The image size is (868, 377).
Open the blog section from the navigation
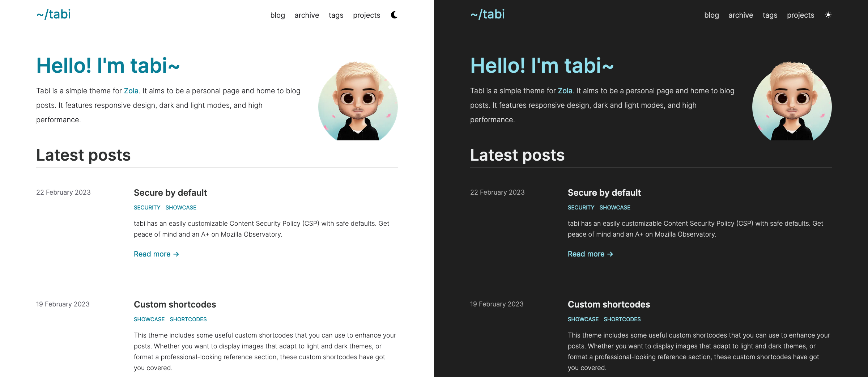click(x=277, y=15)
